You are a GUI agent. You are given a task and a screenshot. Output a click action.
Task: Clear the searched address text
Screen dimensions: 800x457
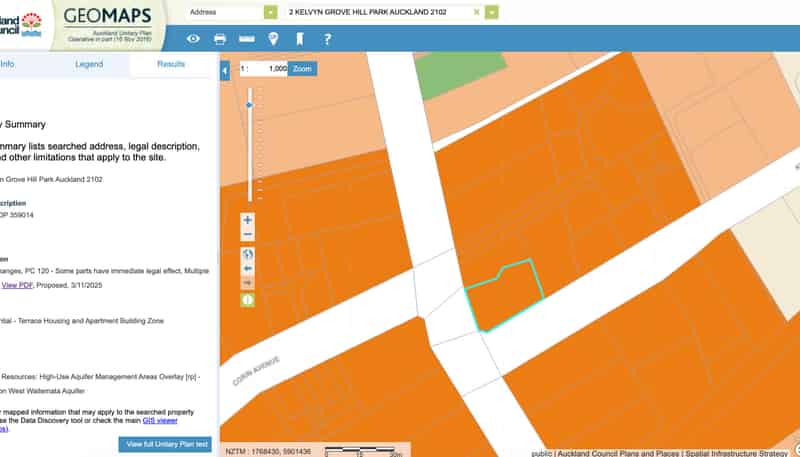click(x=477, y=12)
